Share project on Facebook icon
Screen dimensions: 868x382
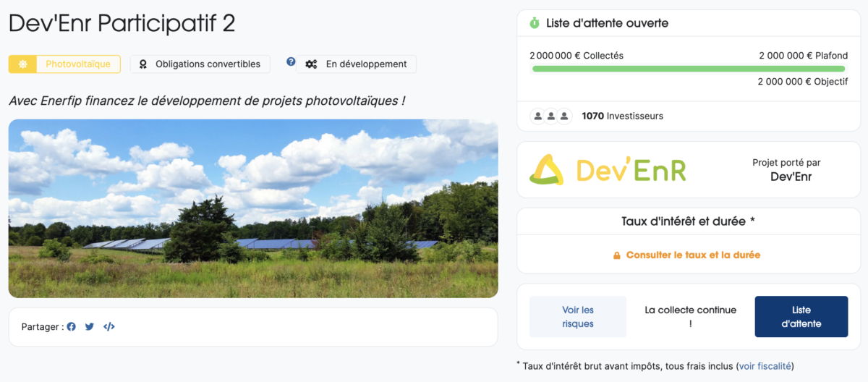click(72, 327)
